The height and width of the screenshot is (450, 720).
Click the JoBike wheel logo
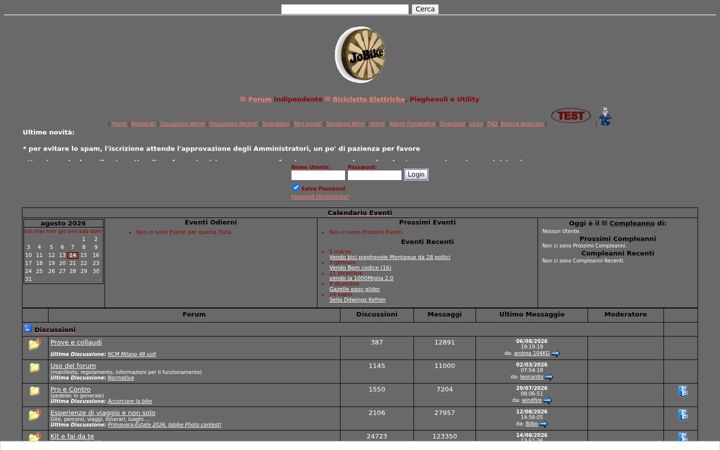(360, 55)
